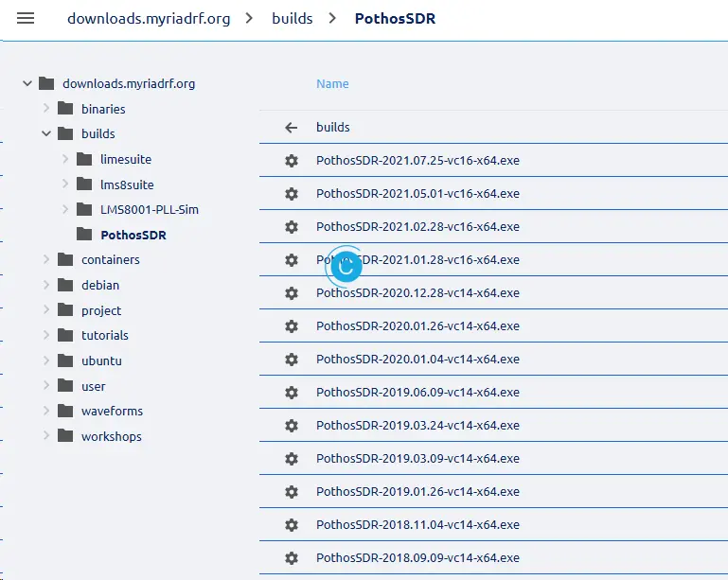The image size is (728, 580).
Task: Expand the project folder
Action: point(46,310)
